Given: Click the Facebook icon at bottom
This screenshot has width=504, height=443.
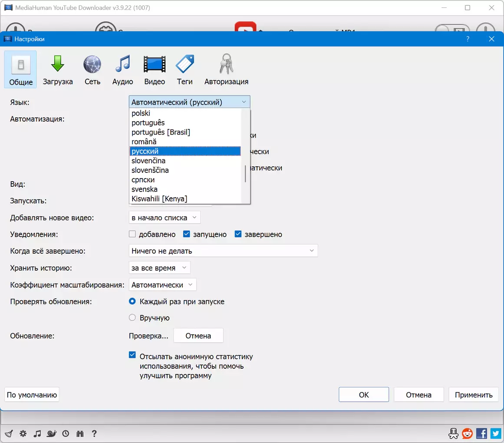Looking at the screenshot, I should (481, 433).
